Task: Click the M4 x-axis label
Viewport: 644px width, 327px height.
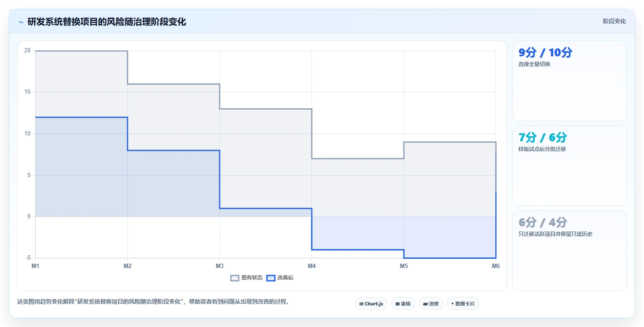Action: (311, 266)
